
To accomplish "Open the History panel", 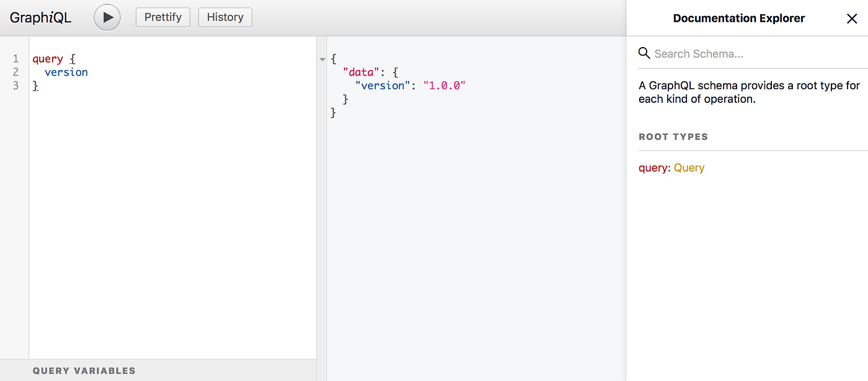I will click(224, 17).
